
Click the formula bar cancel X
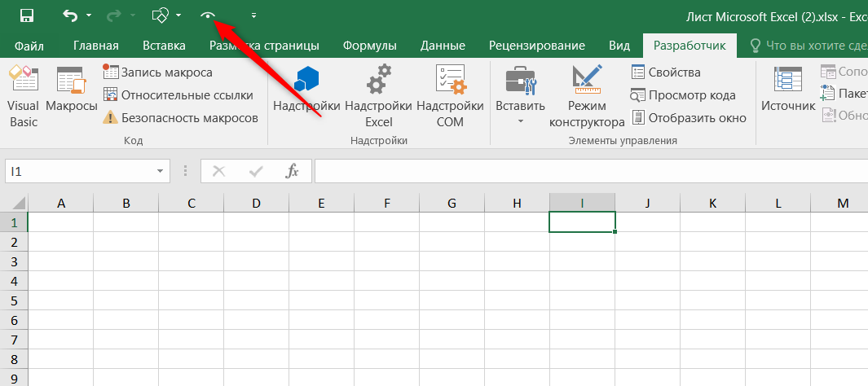point(219,172)
